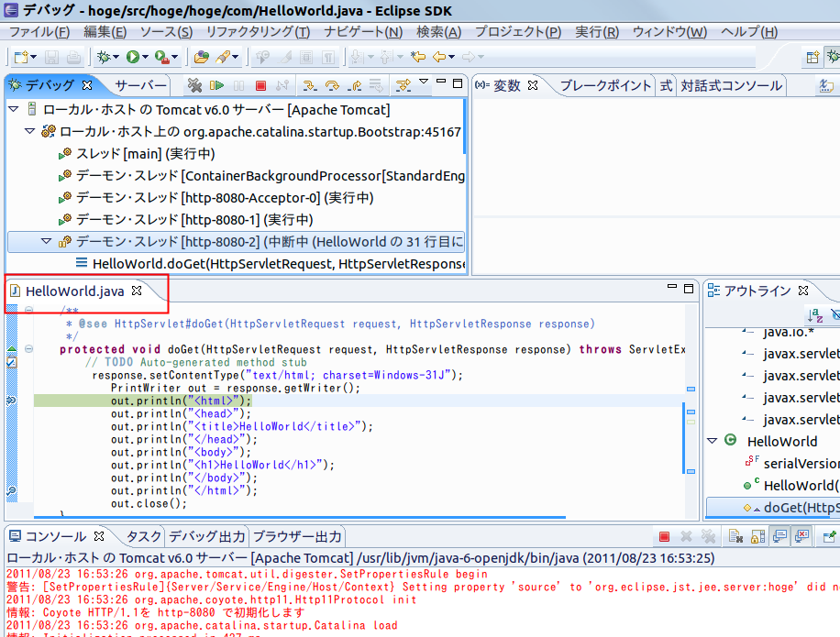Open the ファイル(F) menu

coord(39,32)
